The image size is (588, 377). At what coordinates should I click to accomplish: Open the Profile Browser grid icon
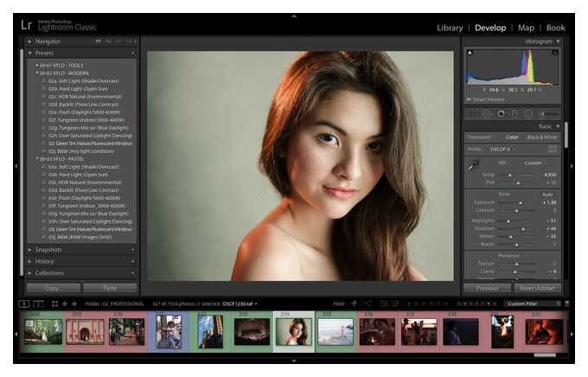click(553, 149)
